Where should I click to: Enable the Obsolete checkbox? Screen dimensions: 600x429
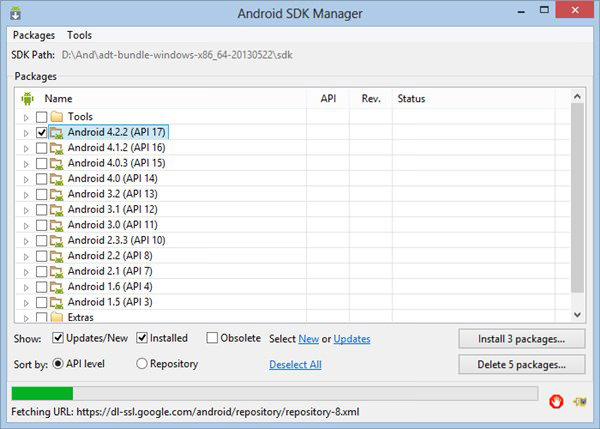pyautogui.click(x=212, y=338)
